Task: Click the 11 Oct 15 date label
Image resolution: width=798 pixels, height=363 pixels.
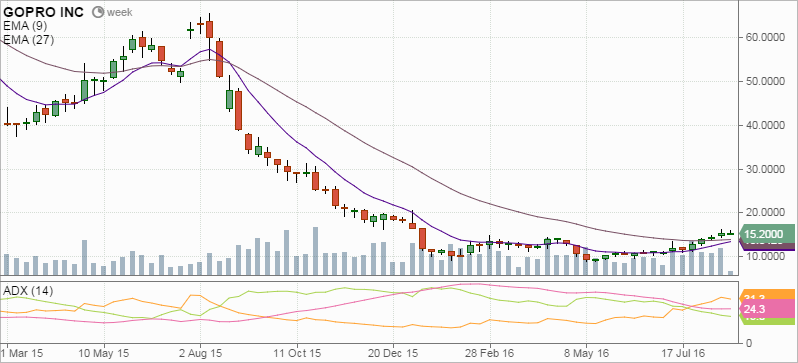Action: pyautogui.click(x=296, y=353)
